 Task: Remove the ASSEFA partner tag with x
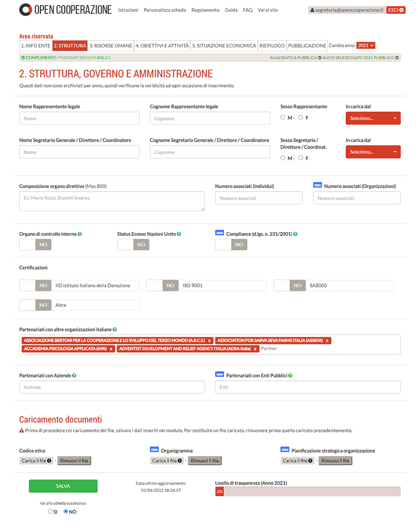[327, 341]
